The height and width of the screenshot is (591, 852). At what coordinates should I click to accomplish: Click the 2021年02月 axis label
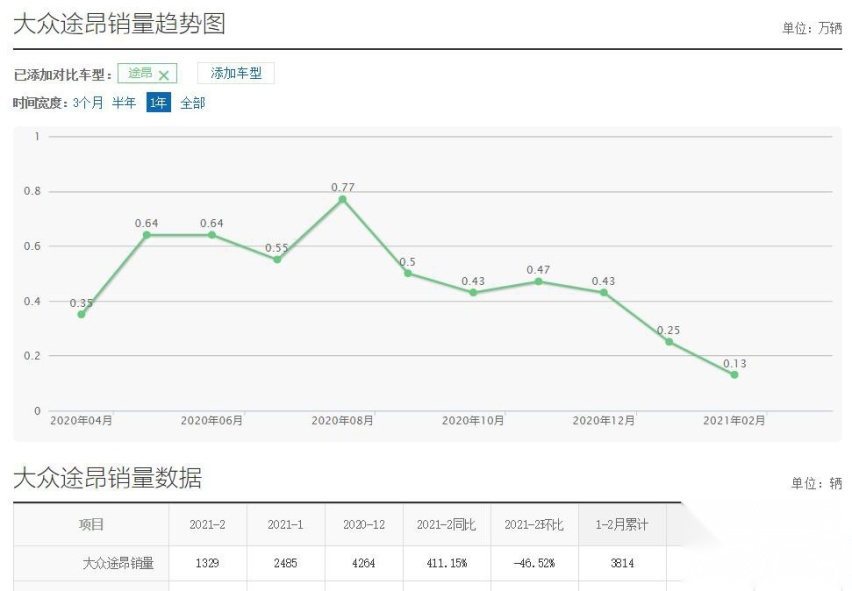[734, 420]
